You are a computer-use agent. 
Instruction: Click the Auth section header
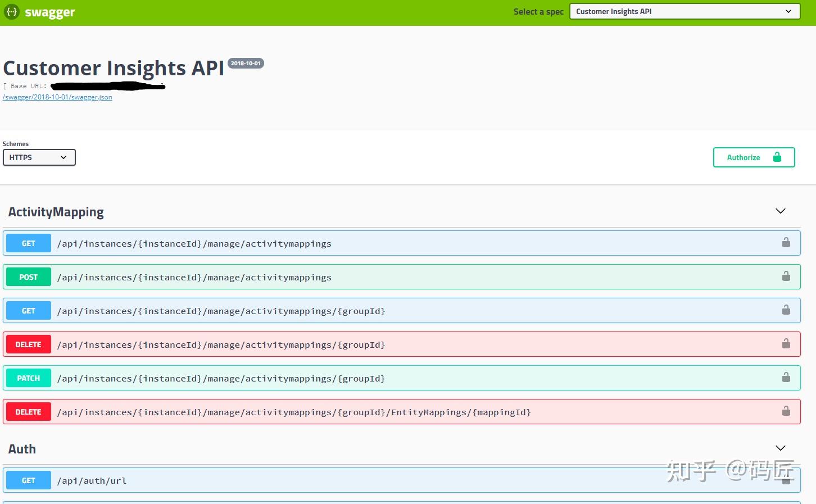[22, 448]
